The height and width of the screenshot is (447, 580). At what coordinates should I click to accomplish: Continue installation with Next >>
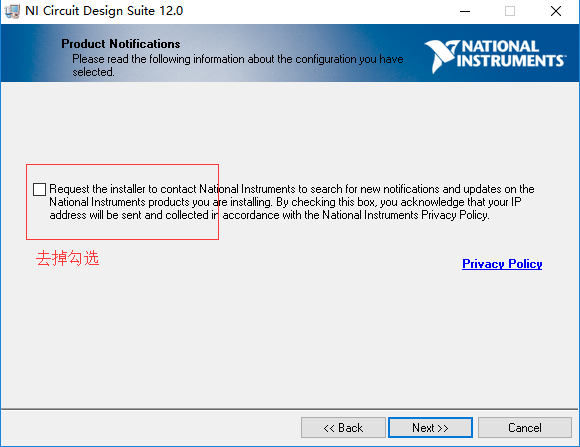[430, 428]
